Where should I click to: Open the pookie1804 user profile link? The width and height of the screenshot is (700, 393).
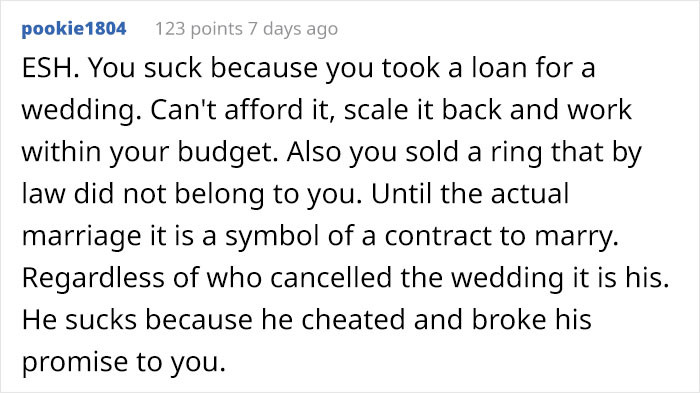(74, 29)
